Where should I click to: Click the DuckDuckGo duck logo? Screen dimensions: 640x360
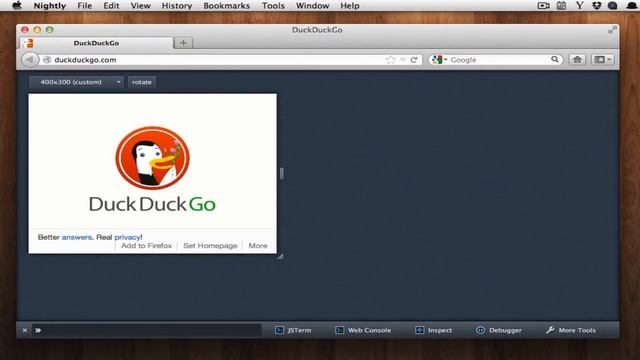point(152,158)
